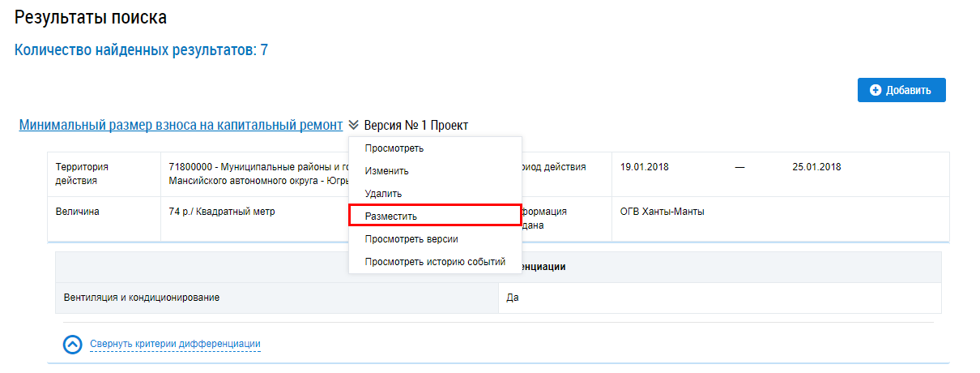Select Изменить in the dropdown menu

pyautogui.click(x=386, y=171)
